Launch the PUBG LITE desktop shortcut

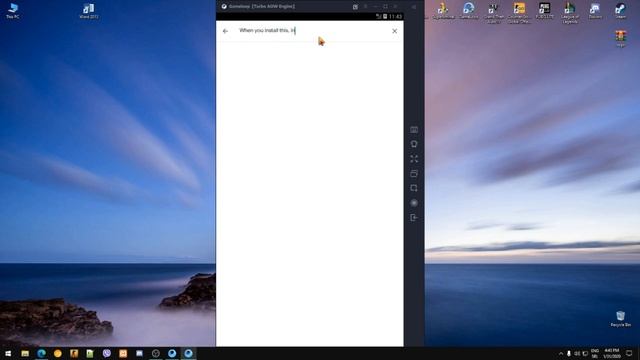[x=544, y=11]
